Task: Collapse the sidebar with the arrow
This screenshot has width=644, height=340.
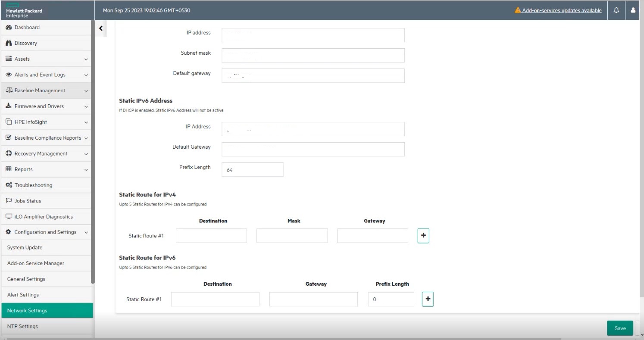Action: [x=100, y=28]
